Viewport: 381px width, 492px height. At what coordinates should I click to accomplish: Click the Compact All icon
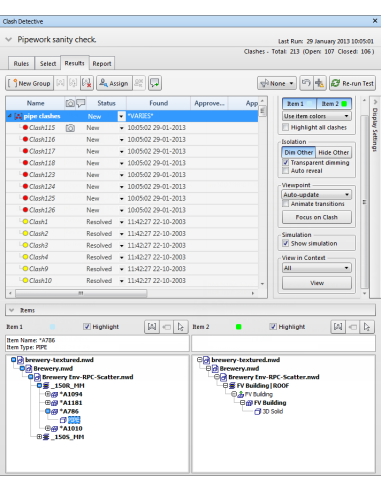(319, 83)
